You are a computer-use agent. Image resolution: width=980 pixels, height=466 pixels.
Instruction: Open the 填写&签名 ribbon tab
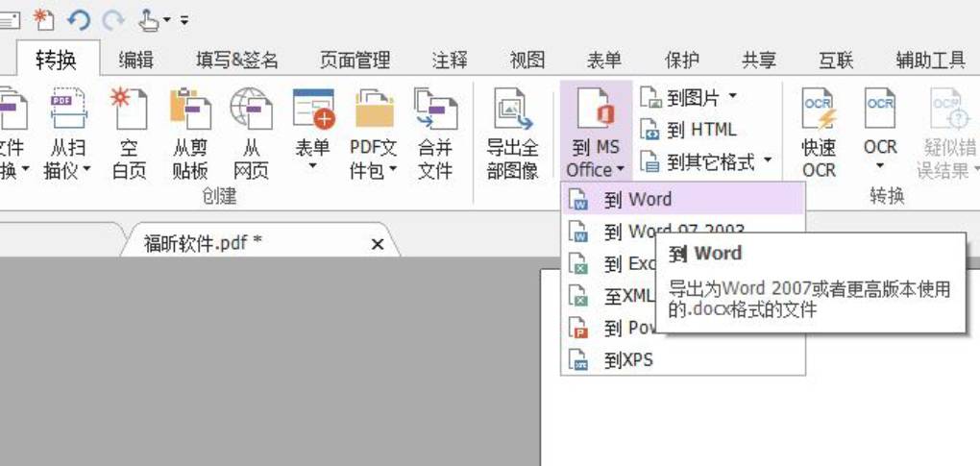click(x=237, y=60)
